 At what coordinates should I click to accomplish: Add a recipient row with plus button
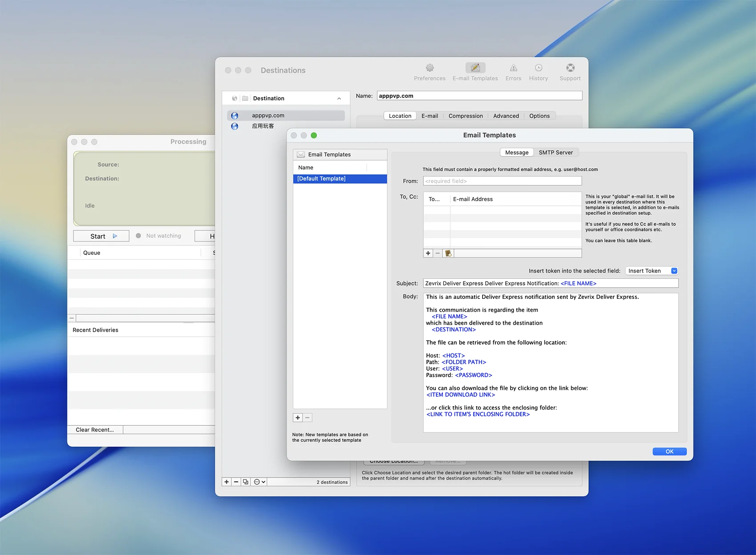pyautogui.click(x=428, y=253)
